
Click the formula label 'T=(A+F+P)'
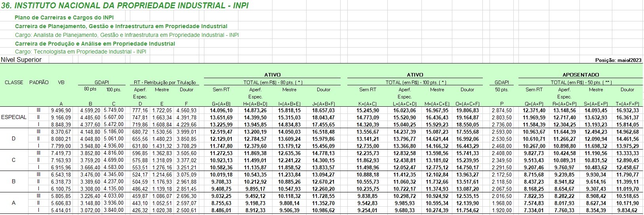point(627,104)
